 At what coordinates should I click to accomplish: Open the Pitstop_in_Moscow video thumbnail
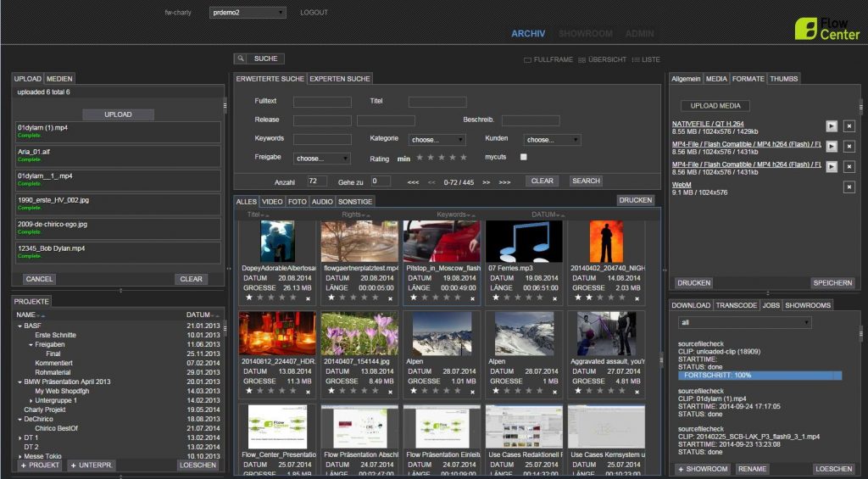click(441, 242)
